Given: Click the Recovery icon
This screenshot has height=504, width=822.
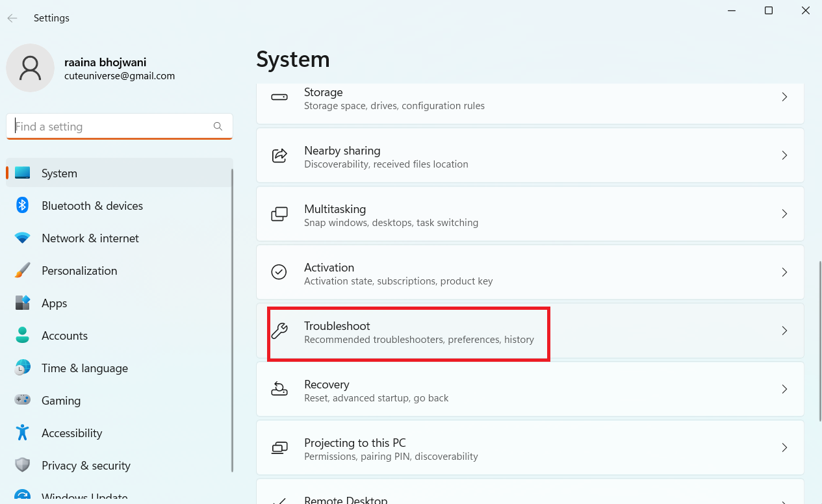Looking at the screenshot, I should pyautogui.click(x=279, y=390).
